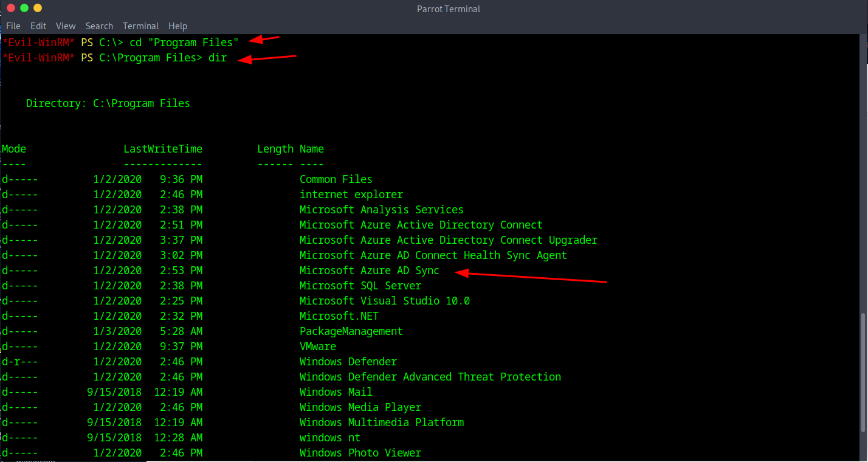This screenshot has height=462, width=868.
Task: Click the green window control button
Action: point(24,8)
